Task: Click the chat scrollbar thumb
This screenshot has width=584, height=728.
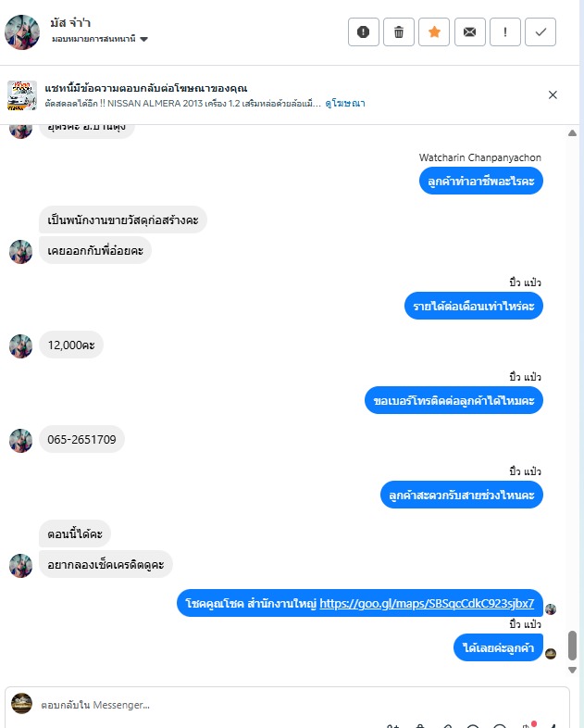Action: coord(572,645)
